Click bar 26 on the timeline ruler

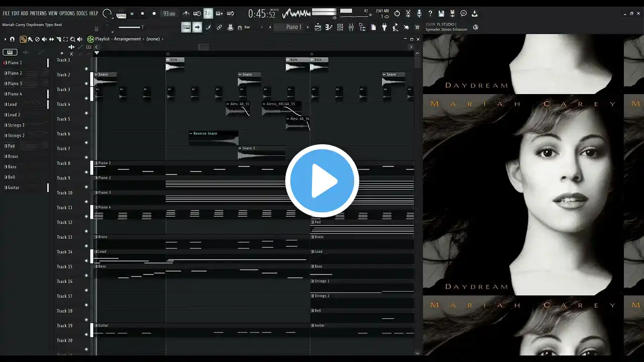(311, 54)
